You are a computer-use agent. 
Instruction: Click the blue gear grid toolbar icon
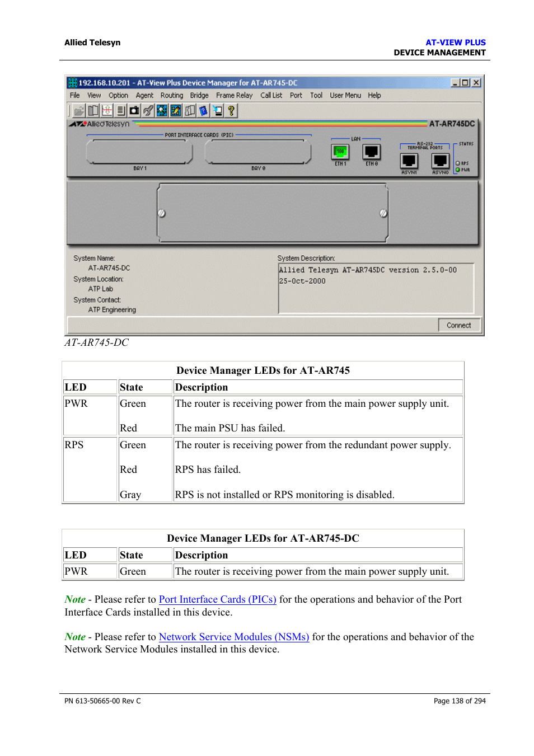tap(162, 111)
